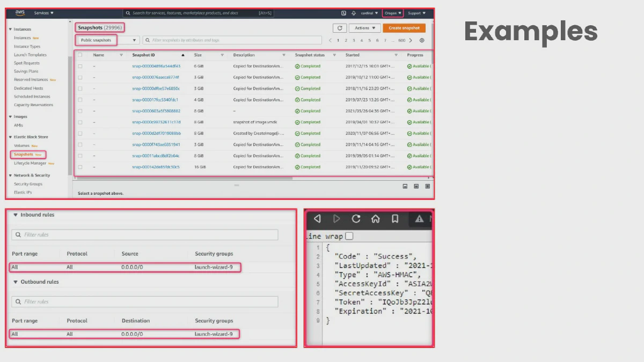Check the box for snap-00000dfbe57e6850c

click(80, 88)
